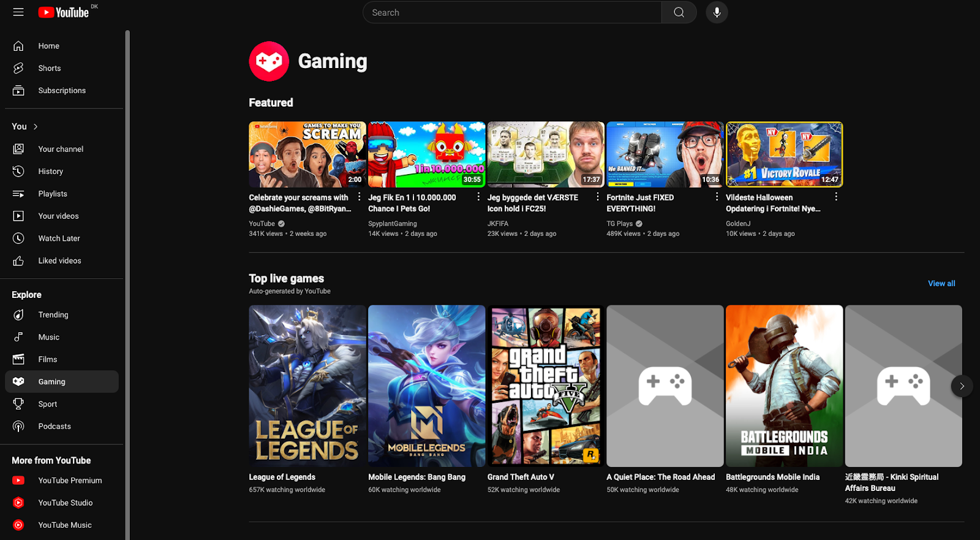Open League of Legends game title link

(x=282, y=477)
